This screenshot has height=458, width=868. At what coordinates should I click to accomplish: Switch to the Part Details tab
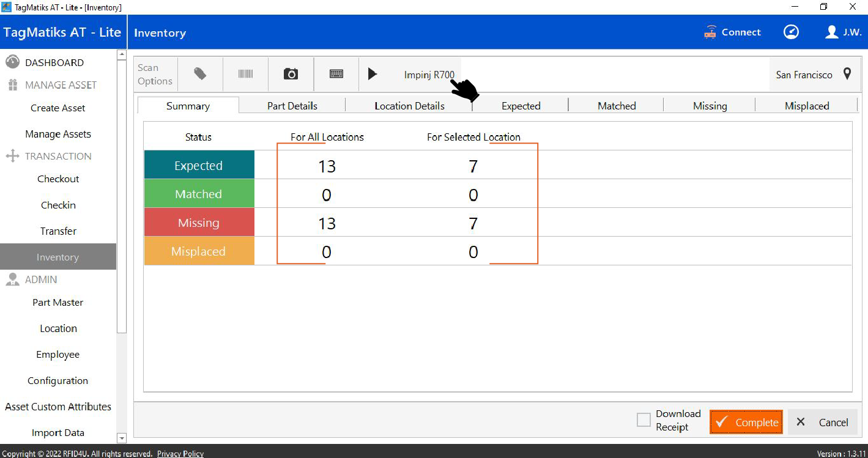click(x=292, y=106)
